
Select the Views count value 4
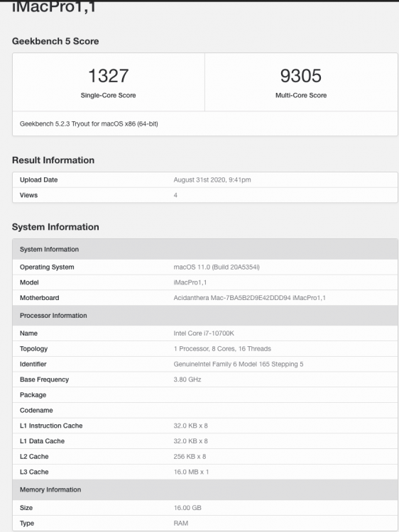click(x=175, y=195)
